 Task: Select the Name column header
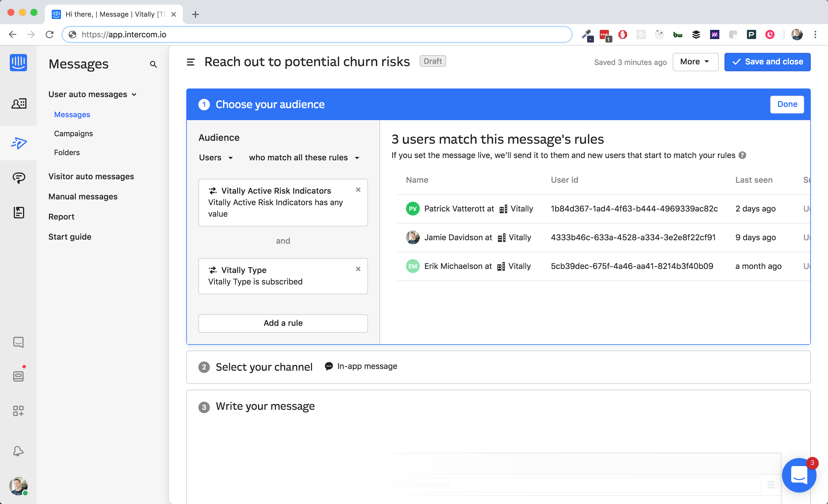[417, 180]
